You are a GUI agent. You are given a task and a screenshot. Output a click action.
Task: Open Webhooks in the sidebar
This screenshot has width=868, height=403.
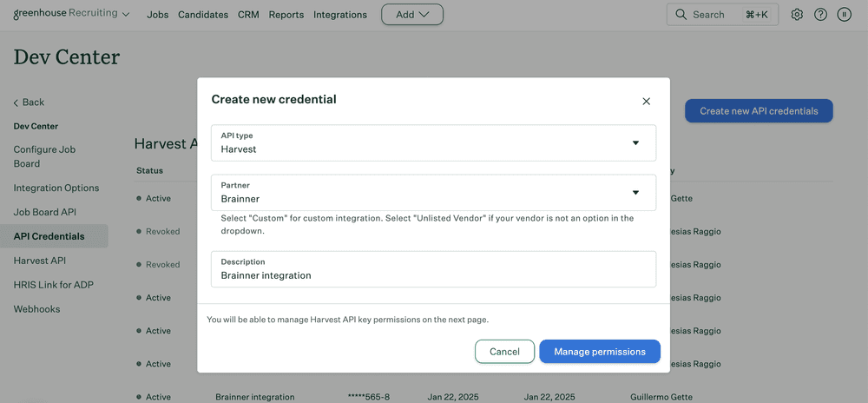pos(38,309)
